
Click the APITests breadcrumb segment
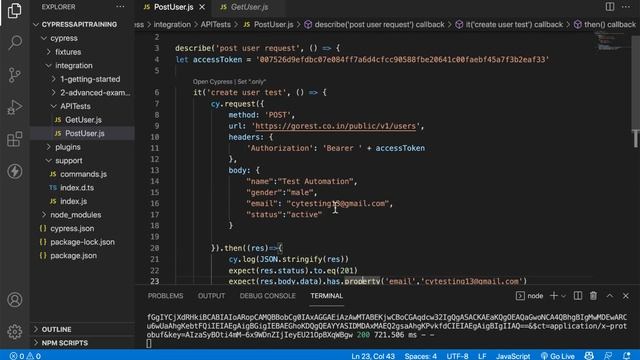[216, 24]
